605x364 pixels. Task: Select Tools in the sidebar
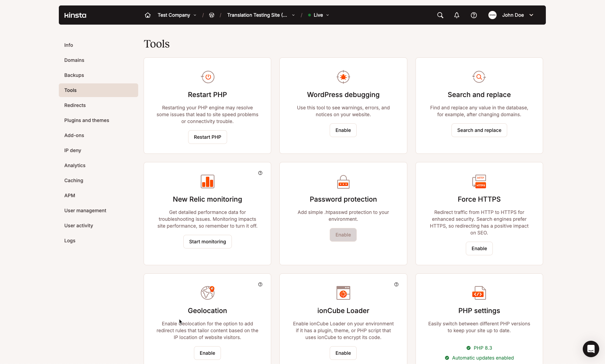(98, 90)
